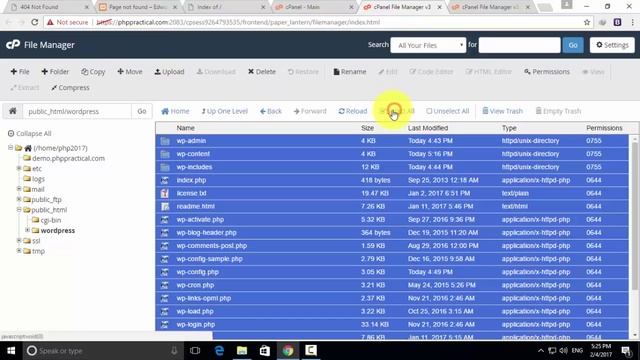This screenshot has width=640, height=360.
Task: Click the search text input field
Action: coord(520,45)
